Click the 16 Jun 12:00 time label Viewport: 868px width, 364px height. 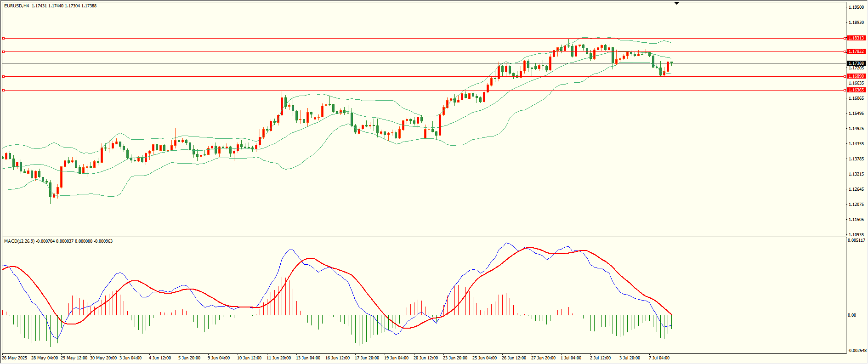click(x=337, y=358)
